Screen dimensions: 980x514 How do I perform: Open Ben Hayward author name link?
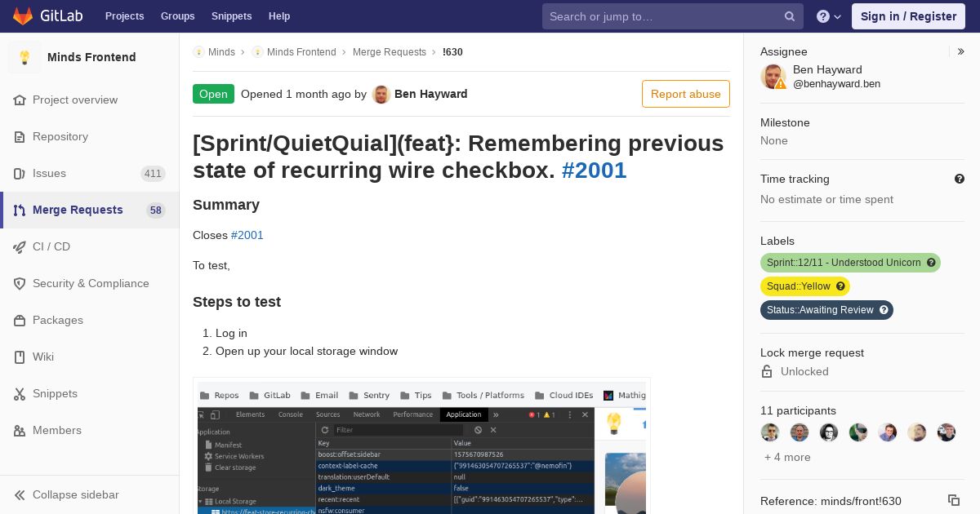(431, 94)
